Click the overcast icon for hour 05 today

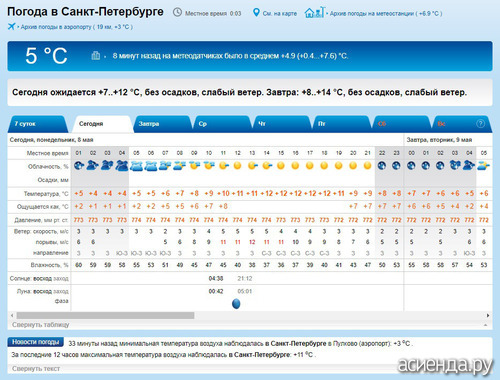(x=136, y=166)
